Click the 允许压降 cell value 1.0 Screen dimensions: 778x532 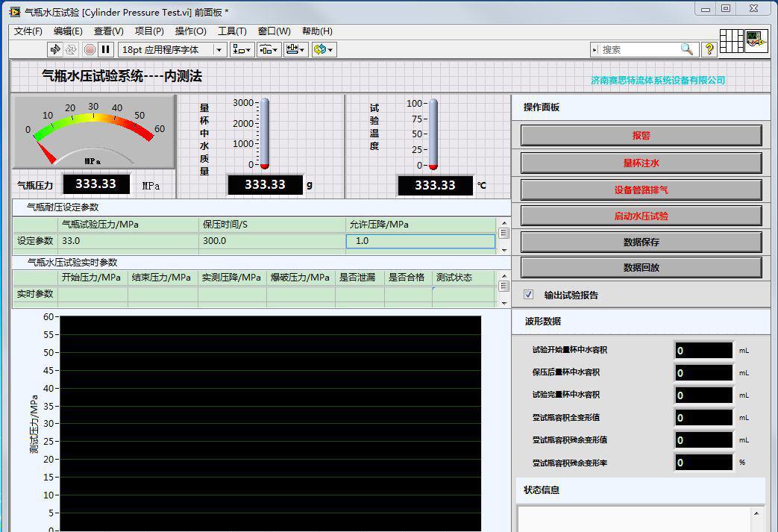420,241
